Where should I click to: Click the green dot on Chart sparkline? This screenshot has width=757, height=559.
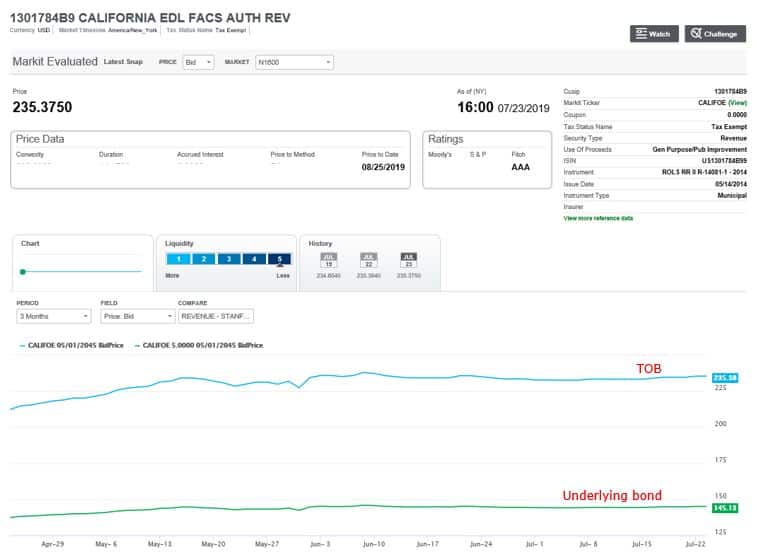point(23,272)
